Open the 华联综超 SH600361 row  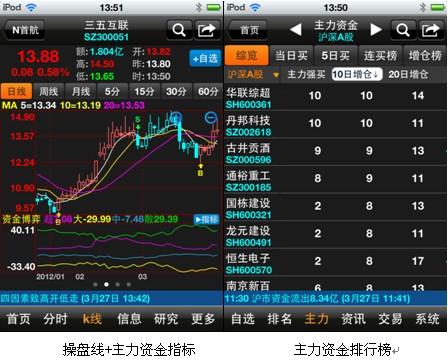click(x=336, y=97)
